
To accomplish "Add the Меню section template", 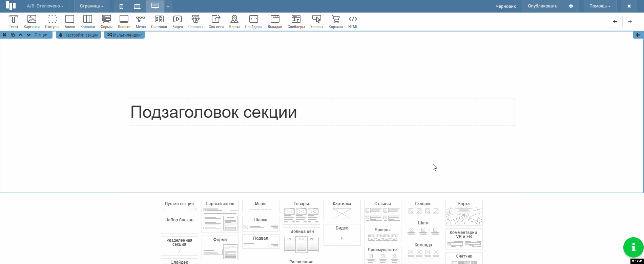I will point(261,206).
